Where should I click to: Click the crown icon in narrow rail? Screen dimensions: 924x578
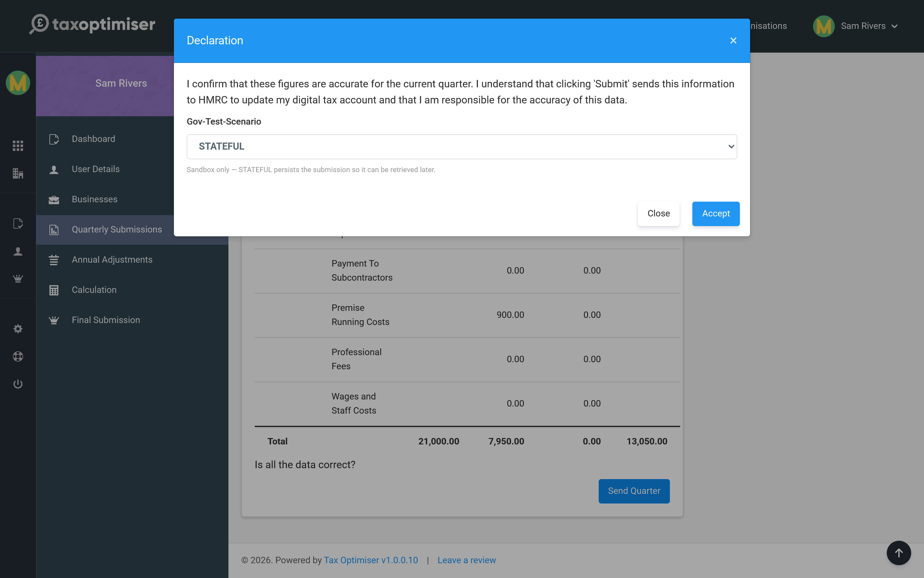(18, 279)
